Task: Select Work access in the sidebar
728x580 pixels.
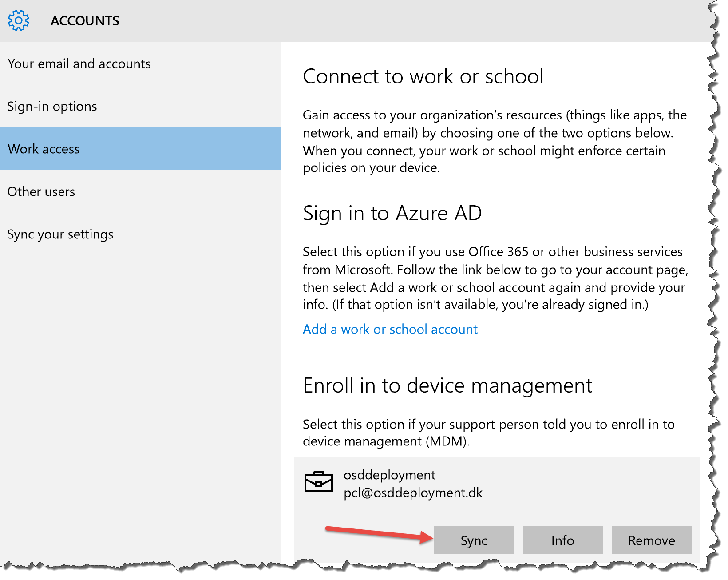Action: click(x=44, y=149)
